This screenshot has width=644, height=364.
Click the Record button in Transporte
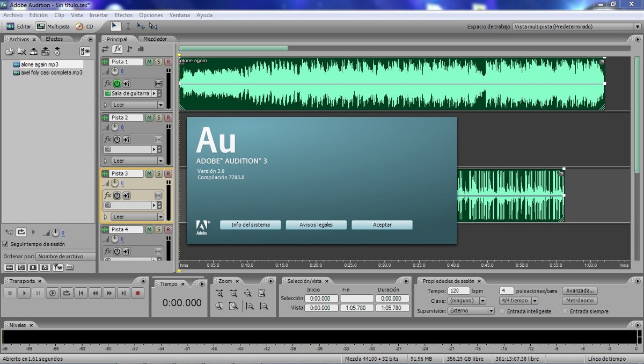pyautogui.click(x=138, y=293)
